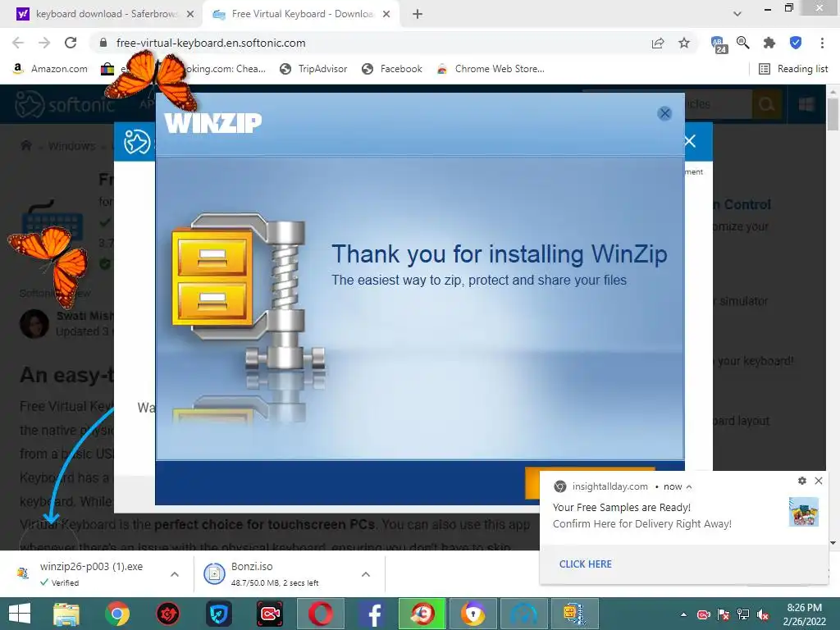Open the orange keyhole browser in the taskbar
Image resolution: width=840 pixels, height=630 pixels.
click(472, 614)
